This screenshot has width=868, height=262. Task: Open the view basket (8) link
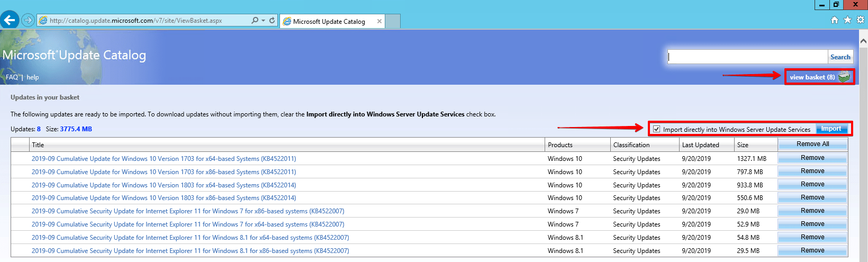(812, 77)
